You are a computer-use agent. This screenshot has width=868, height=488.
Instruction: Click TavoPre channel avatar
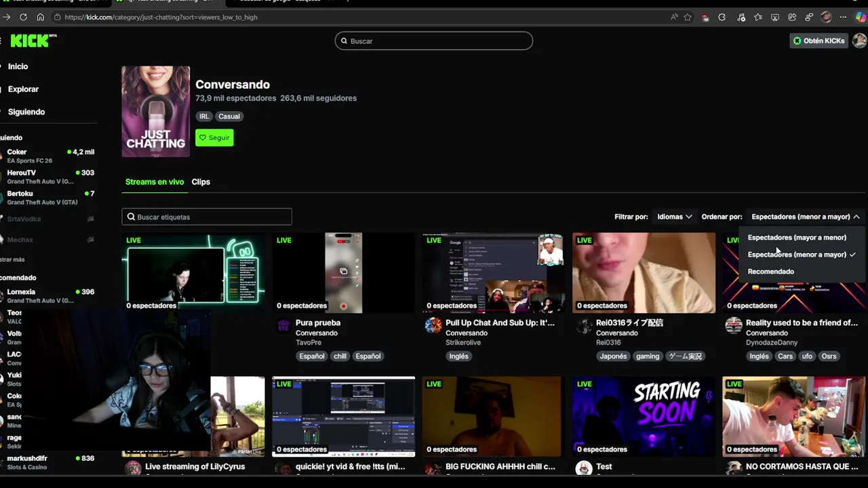pyautogui.click(x=284, y=325)
